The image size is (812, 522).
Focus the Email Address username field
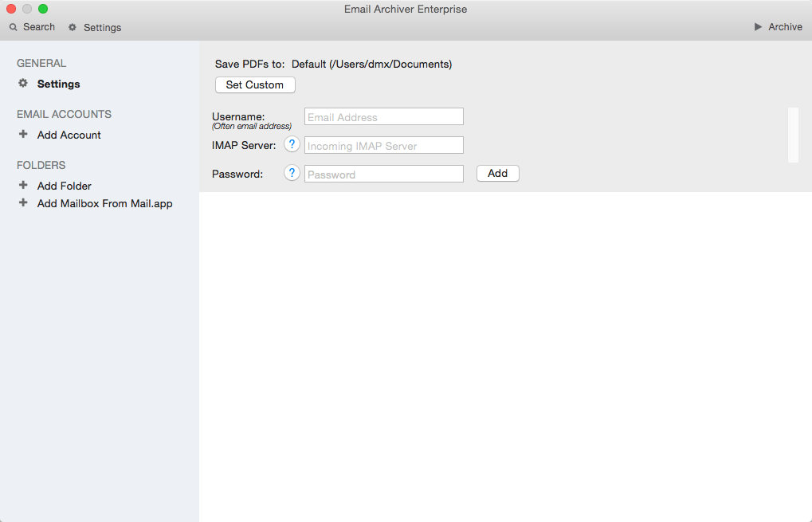coord(384,116)
